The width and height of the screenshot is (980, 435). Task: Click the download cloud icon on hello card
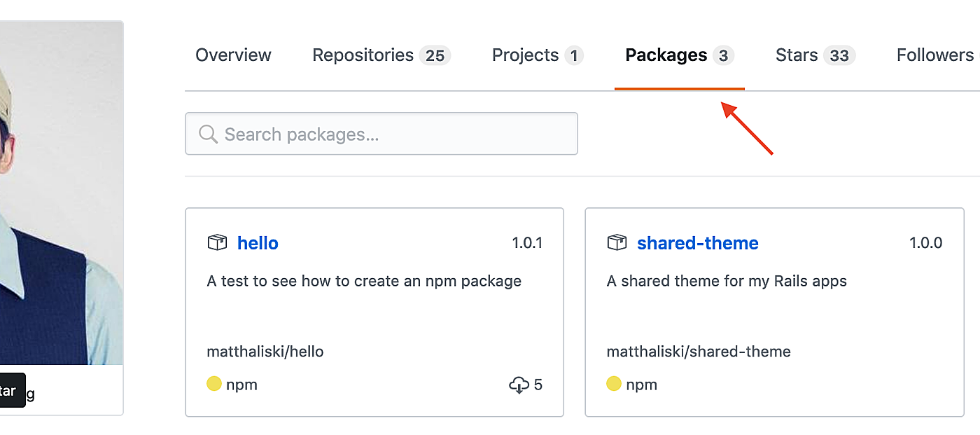(x=519, y=385)
